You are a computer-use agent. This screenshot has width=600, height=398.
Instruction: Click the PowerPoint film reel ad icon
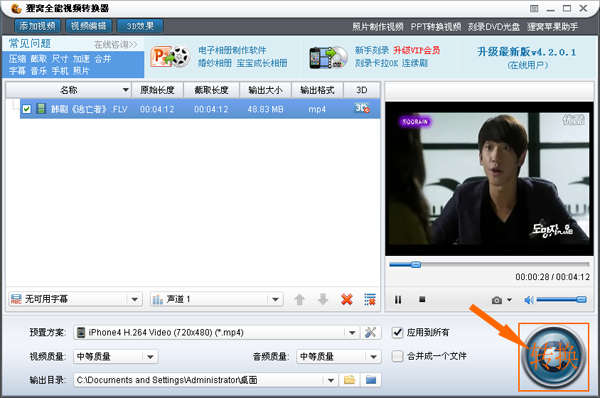point(170,57)
